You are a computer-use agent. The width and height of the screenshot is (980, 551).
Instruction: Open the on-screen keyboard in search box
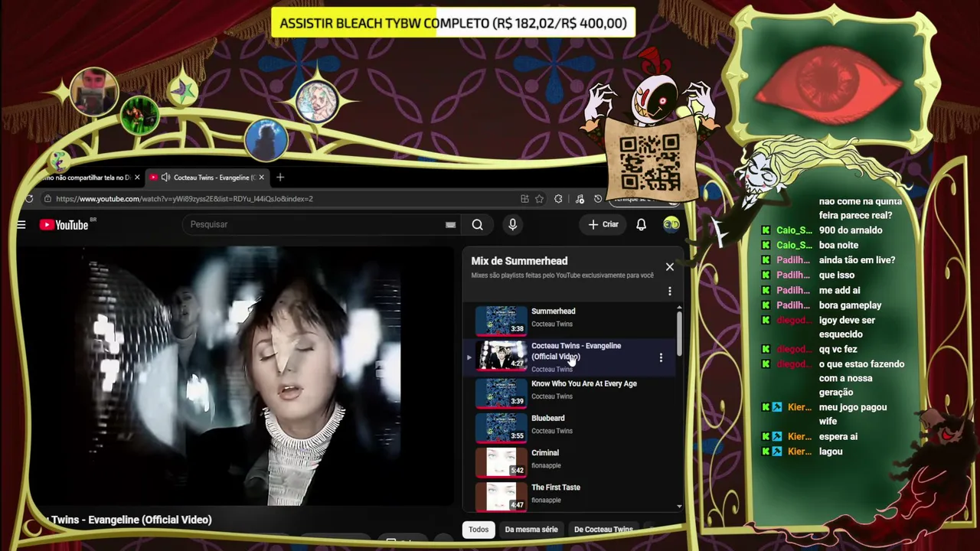click(450, 224)
